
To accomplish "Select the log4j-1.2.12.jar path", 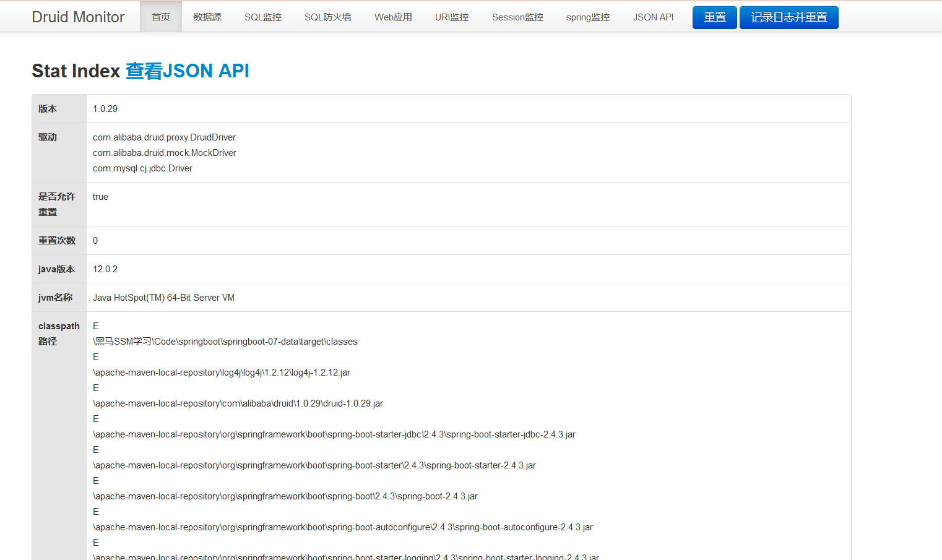I will click(222, 373).
